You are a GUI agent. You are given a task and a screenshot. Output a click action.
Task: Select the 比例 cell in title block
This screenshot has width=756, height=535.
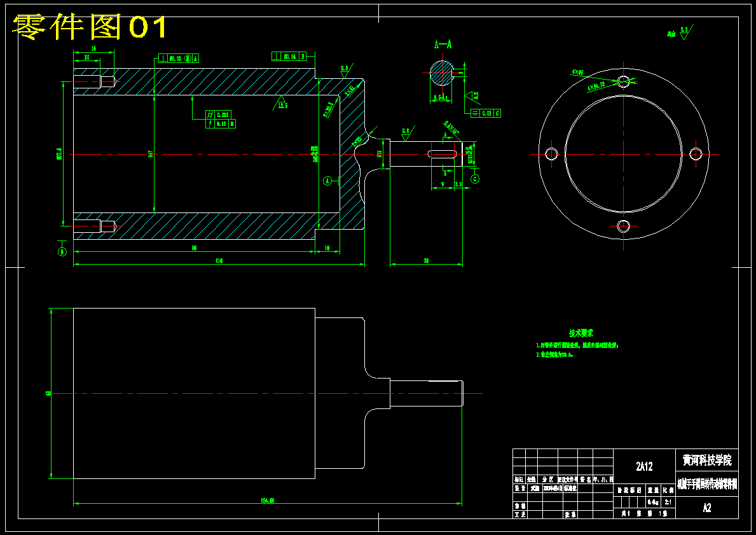(669, 490)
